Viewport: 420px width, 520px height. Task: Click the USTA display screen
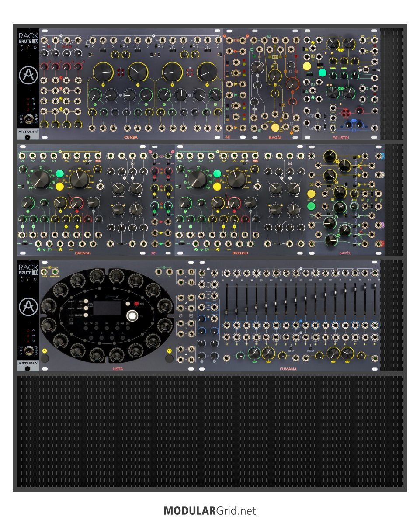107,308
